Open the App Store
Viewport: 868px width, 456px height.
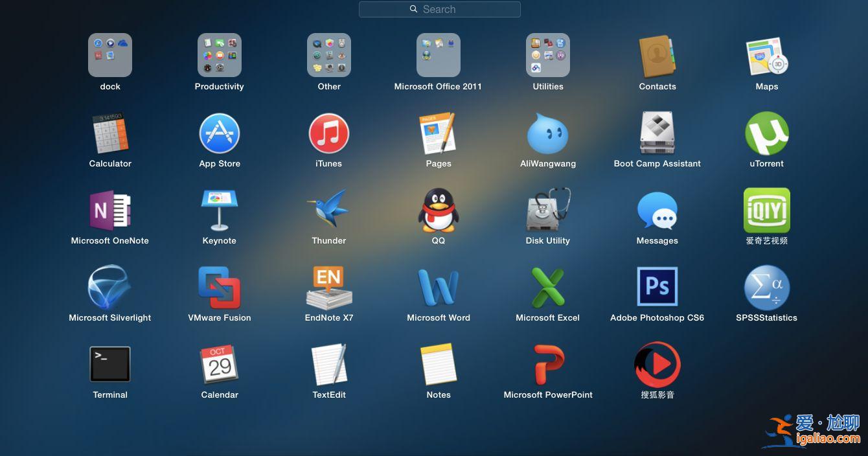[x=220, y=133]
